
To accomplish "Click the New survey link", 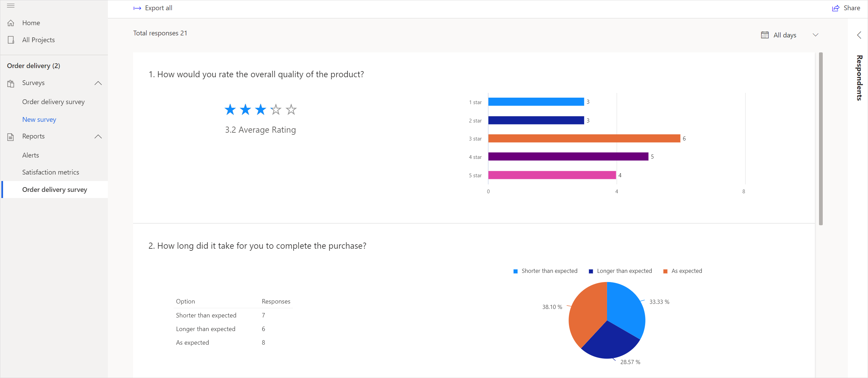I will pyautogui.click(x=39, y=119).
